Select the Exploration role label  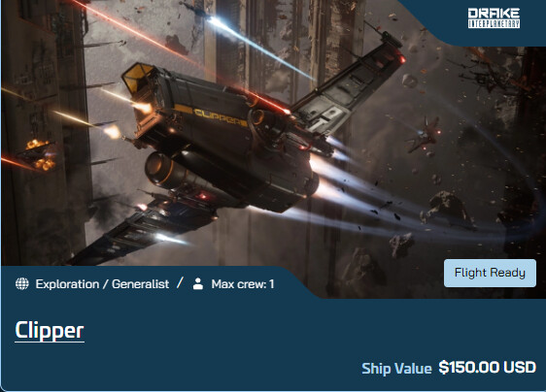(67, 284)
